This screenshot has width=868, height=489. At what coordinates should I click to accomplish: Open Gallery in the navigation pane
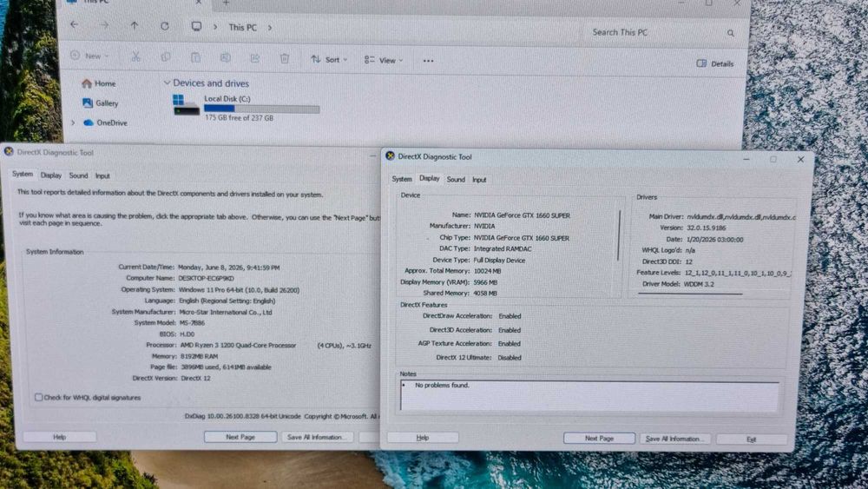tap(100, 103)
